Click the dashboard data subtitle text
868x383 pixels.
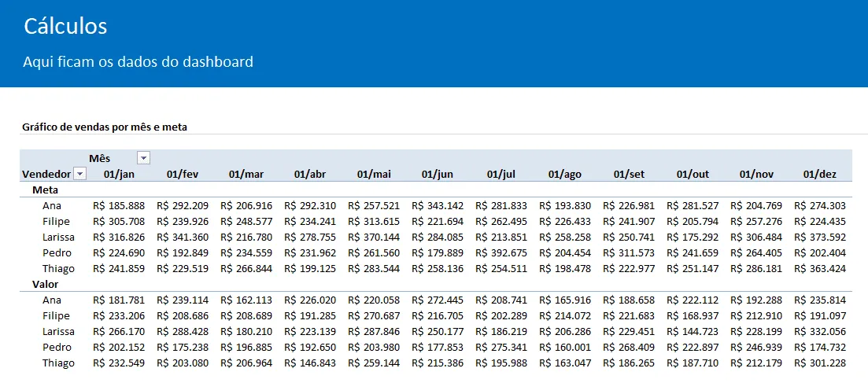pyautogui.click(x=138, y=61)
